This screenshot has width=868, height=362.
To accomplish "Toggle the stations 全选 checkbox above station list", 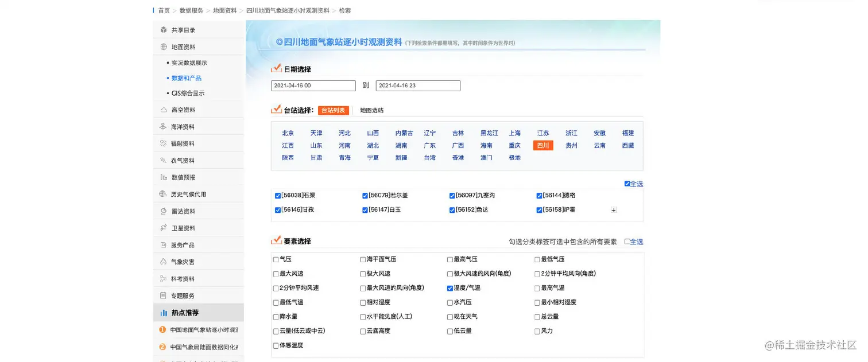I will 627,184.
